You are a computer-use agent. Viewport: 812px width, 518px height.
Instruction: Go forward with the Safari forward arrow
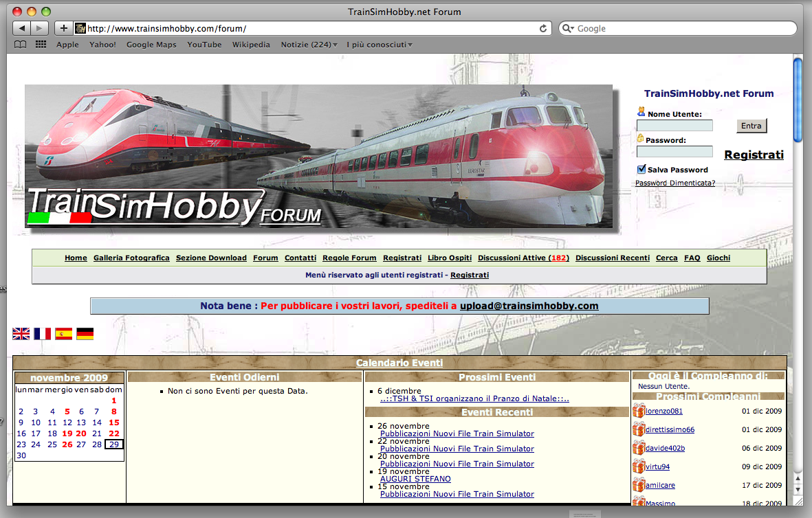point(40,28)
